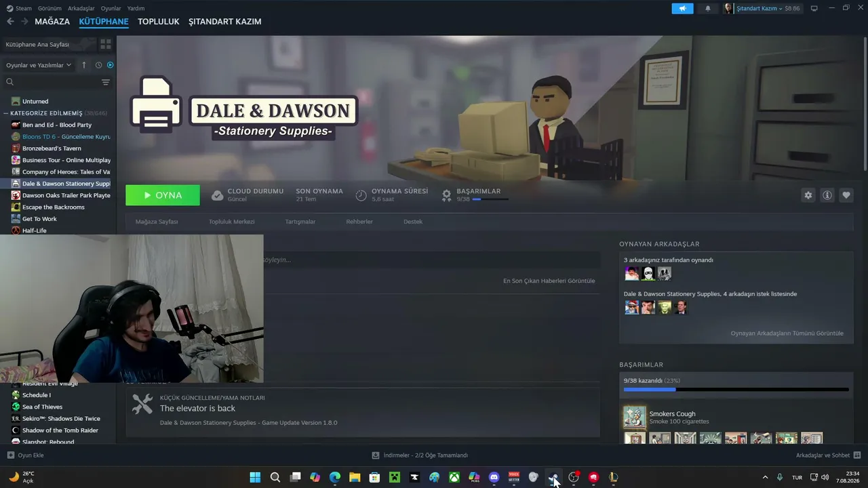Open the Arkadaşlar menu
The image size is (868, 488).
[81, 8]
